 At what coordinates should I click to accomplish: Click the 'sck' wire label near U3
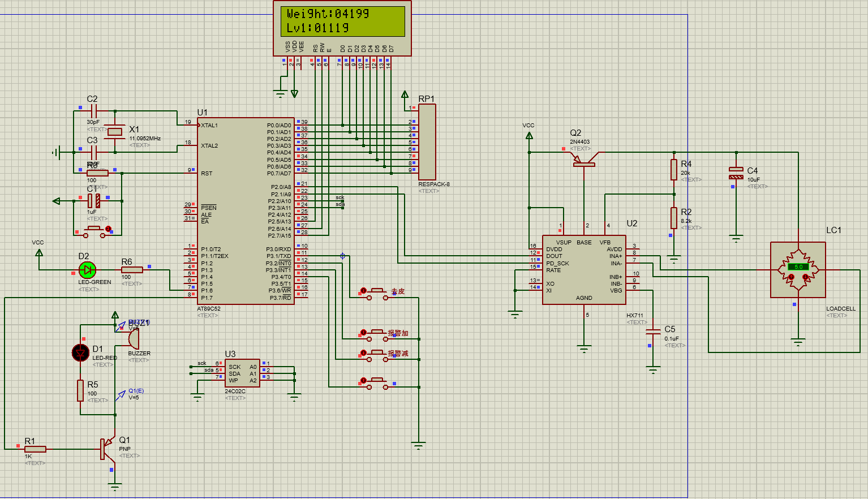(x=202, y=363)
